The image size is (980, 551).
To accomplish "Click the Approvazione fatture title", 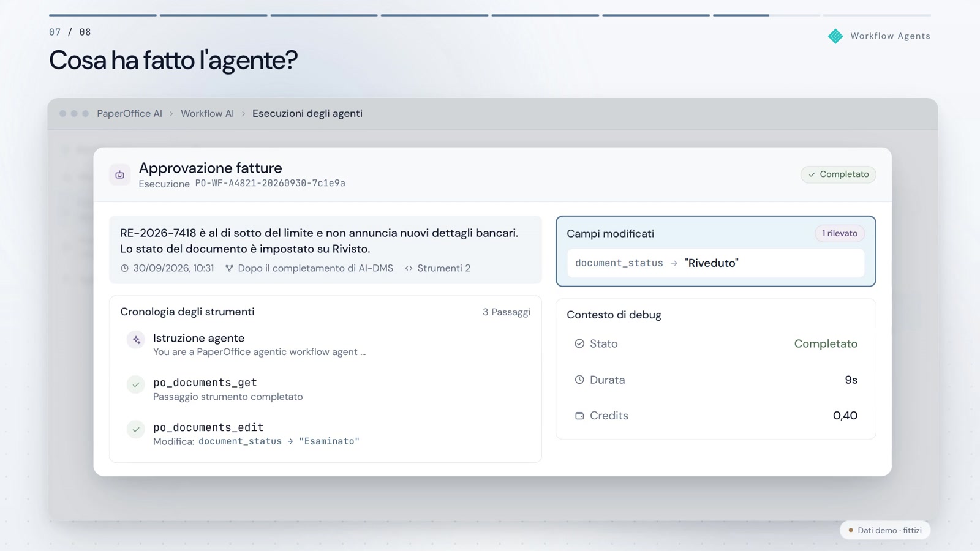I will [x=210, y=168].
